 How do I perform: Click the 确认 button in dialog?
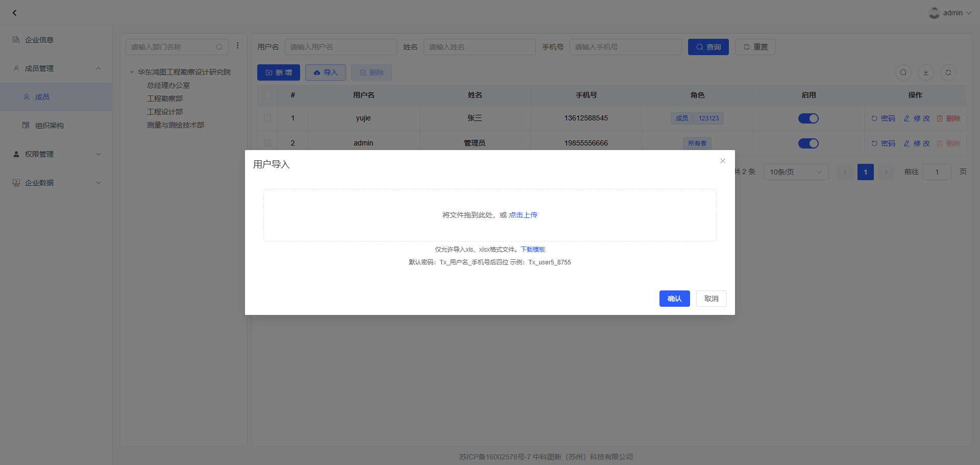[x=674, y=299]
